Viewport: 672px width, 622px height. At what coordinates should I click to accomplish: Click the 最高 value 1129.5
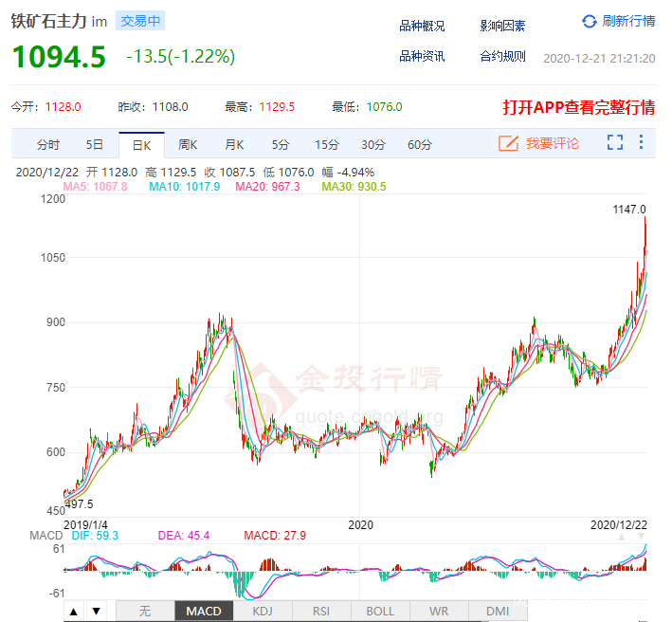pos(277,107)
